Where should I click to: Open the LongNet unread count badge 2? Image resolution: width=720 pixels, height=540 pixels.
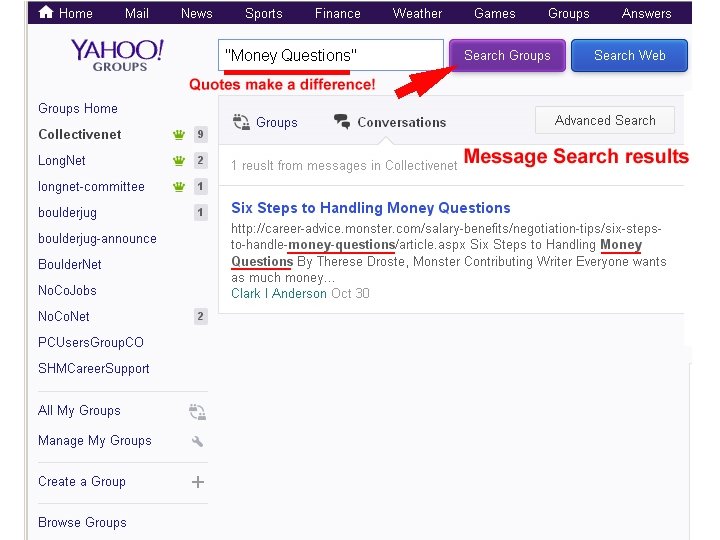coord(200,160)
